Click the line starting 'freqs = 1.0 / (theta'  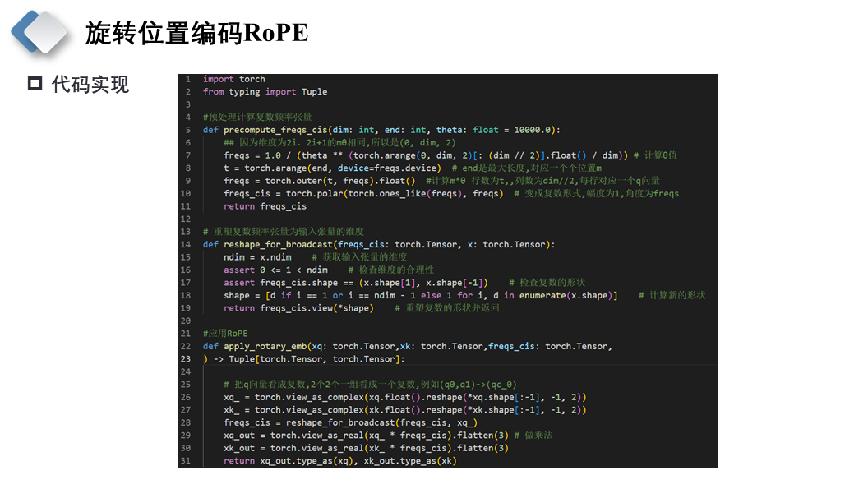pyautogui.click(x=450, y=155)
